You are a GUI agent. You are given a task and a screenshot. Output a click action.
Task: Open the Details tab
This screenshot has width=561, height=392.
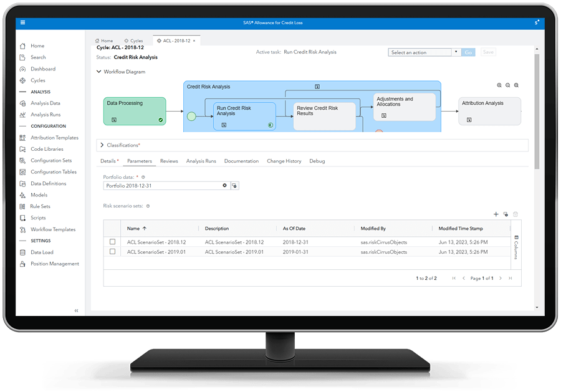(109, 161)
